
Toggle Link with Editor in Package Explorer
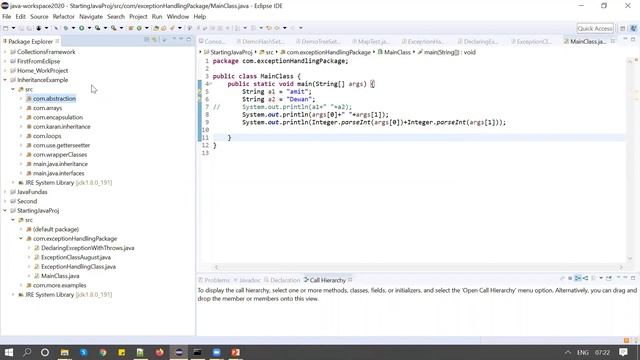154,40
